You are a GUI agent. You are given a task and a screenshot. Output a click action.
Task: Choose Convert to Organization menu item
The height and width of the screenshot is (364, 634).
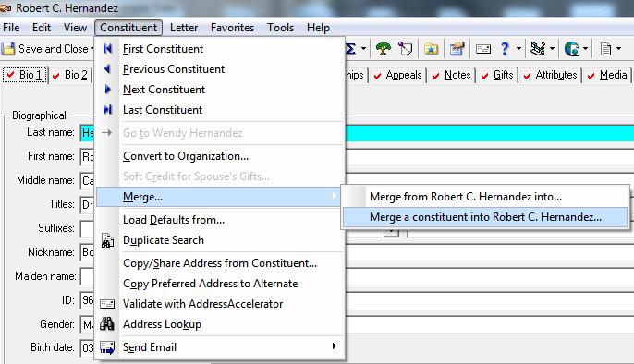coord(186,156)
